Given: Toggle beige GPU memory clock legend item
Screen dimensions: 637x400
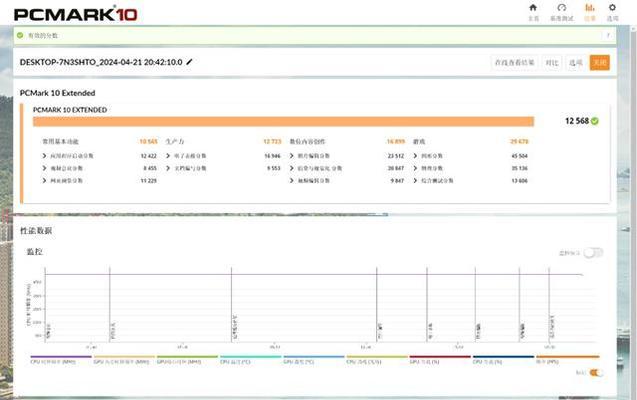Looking at the screenshot, I should (x=124, y=360).
